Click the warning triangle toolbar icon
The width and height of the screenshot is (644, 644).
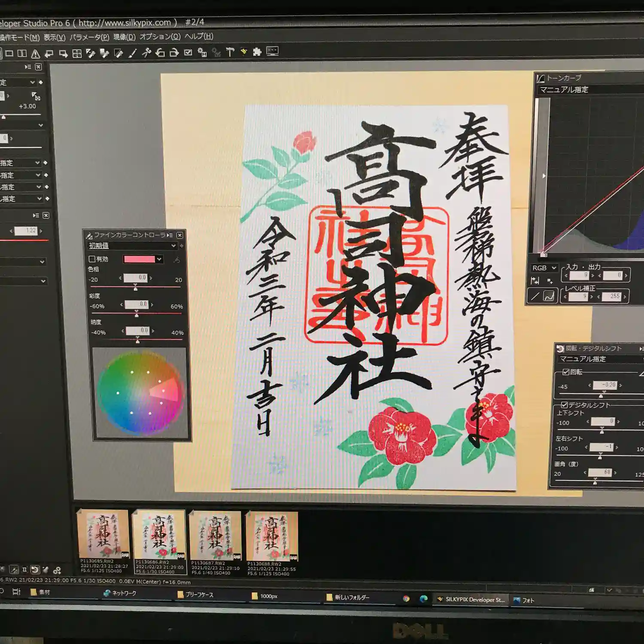(x=36, y=54)
